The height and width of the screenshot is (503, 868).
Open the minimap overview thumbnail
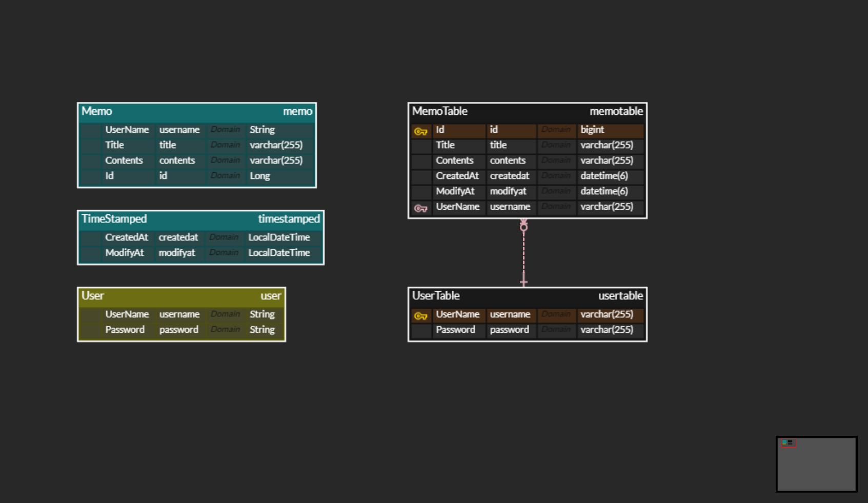(817, 464)
